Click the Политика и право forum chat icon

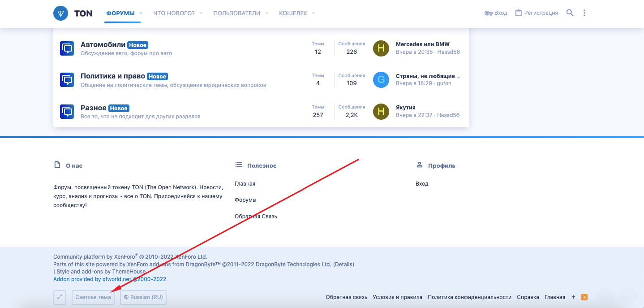[67, 80]
